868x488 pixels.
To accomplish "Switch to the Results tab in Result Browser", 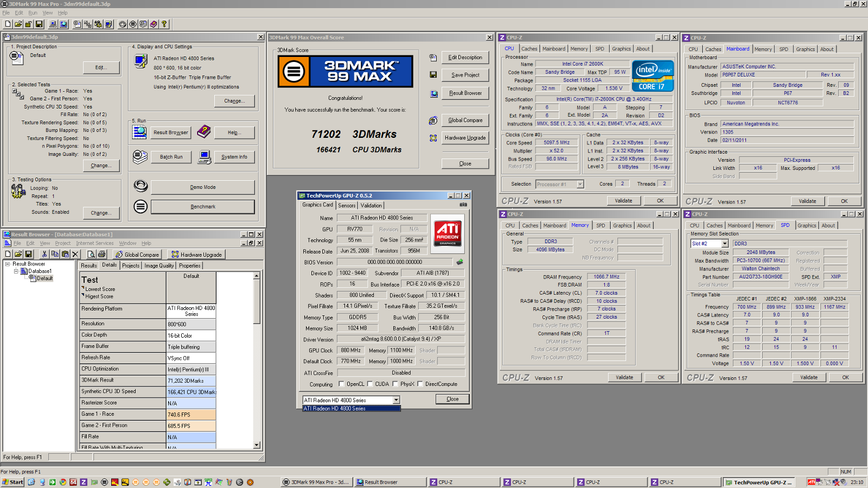I will click(x=89, y=265).
